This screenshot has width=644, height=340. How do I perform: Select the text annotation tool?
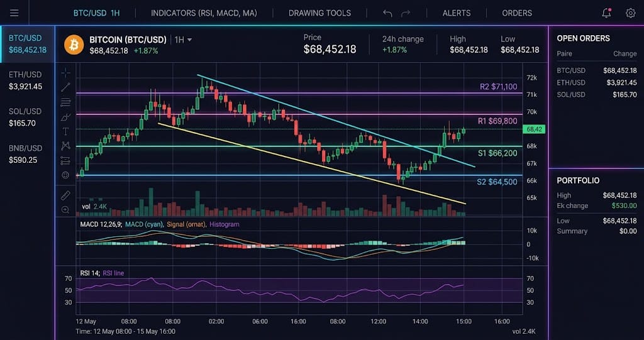65,131
